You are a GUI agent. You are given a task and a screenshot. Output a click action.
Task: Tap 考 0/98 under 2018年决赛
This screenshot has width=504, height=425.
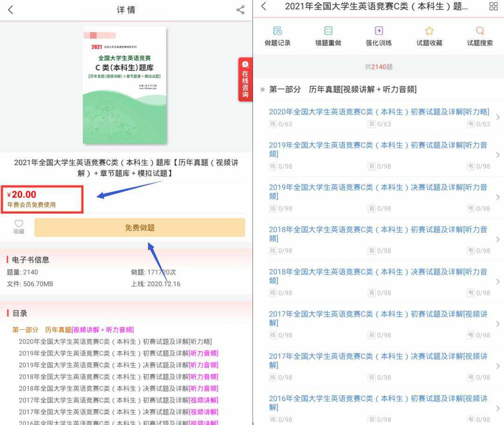click(x=478, y=293)
